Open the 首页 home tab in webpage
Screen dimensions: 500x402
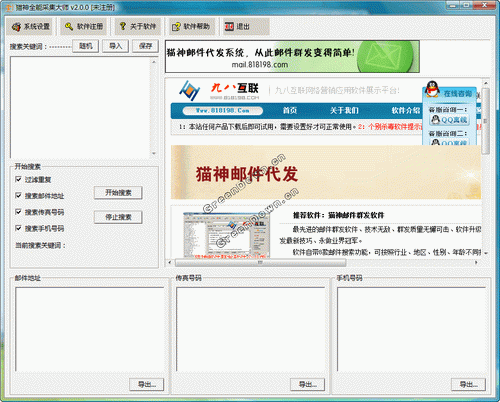click(290, 110)
